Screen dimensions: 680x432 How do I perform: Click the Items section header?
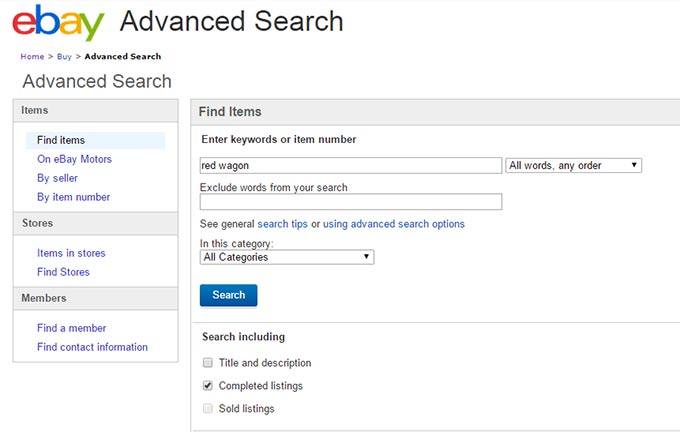tap(95, 111)
